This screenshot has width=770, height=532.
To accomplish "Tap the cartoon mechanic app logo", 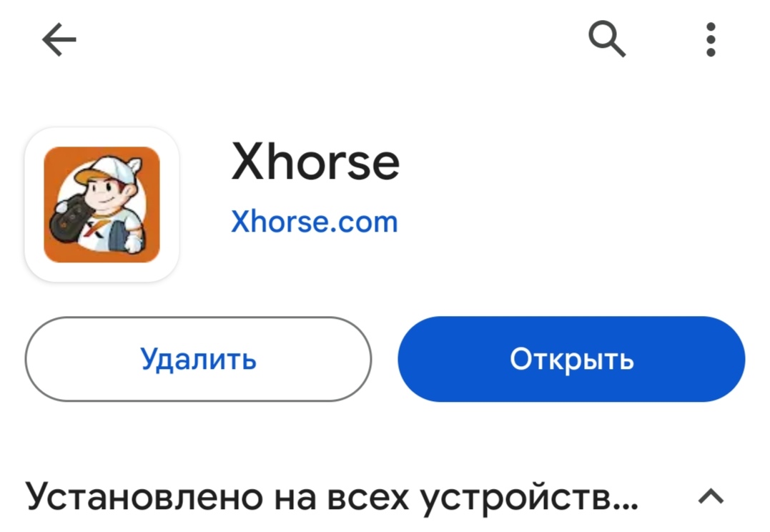I will click(102, 205).
